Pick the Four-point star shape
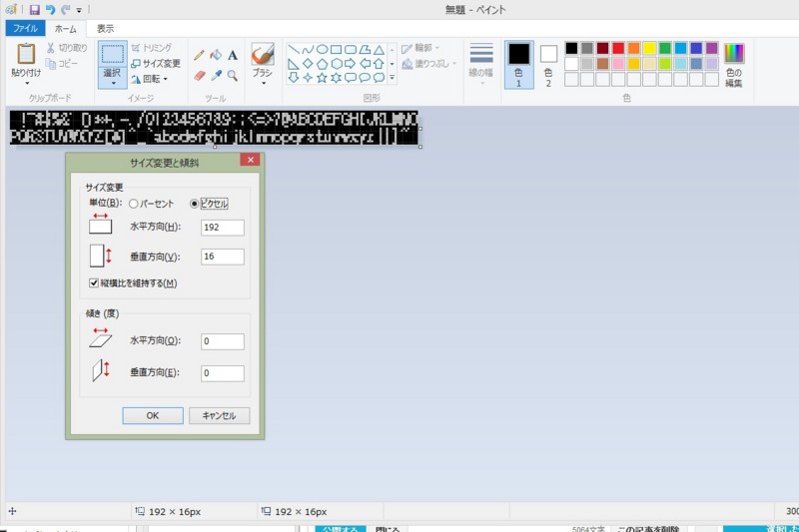This screenshot has width=799, height=532. pyautogui.click(x=308, y=78)
